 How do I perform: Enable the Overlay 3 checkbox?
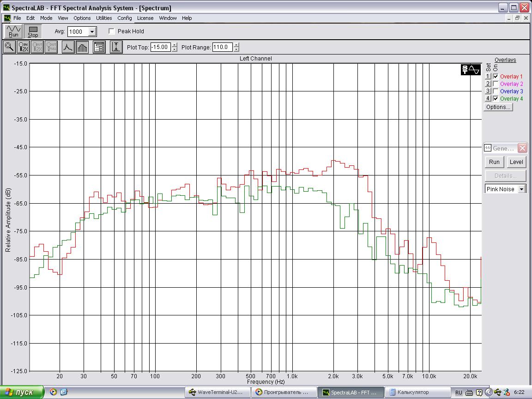(x=496, y=91)
